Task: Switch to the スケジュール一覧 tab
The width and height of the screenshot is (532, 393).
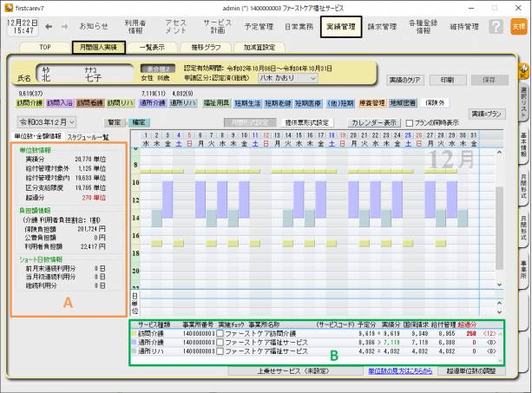Action: coord(88,137)
